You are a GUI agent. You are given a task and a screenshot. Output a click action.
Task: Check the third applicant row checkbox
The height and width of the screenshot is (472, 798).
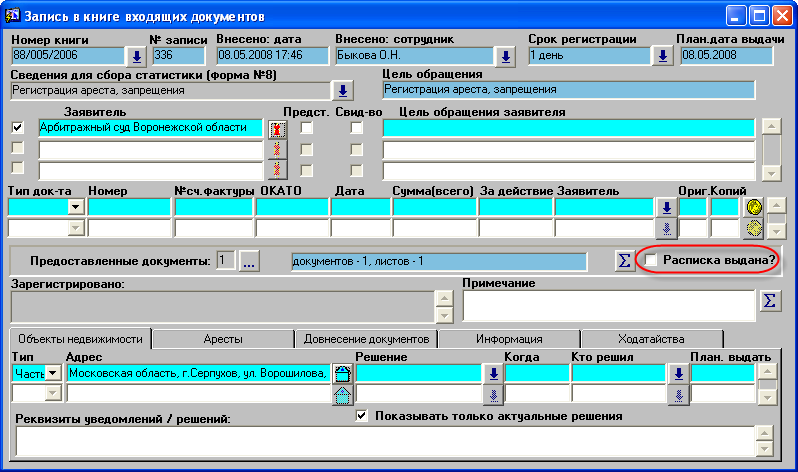point(18,168)
